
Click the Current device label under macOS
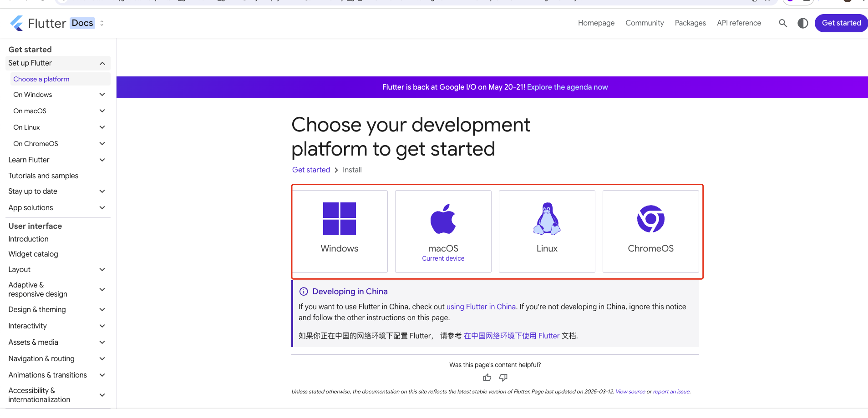coord(443,259)
